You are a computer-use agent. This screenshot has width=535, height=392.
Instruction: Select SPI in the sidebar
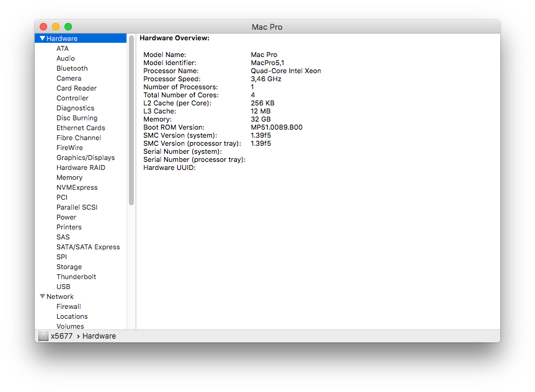tap(61, 256)
